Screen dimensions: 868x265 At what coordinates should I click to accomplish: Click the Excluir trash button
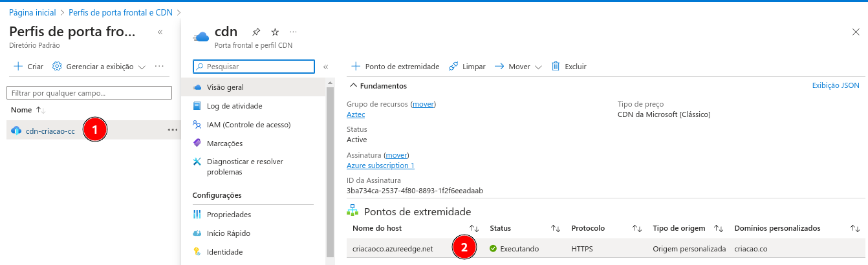[569, 67]
